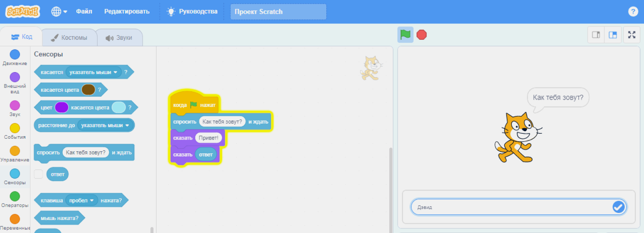Click the block palette vertical scrollbar
This screenshot has height=233, width=644.
tap(152, 230)
